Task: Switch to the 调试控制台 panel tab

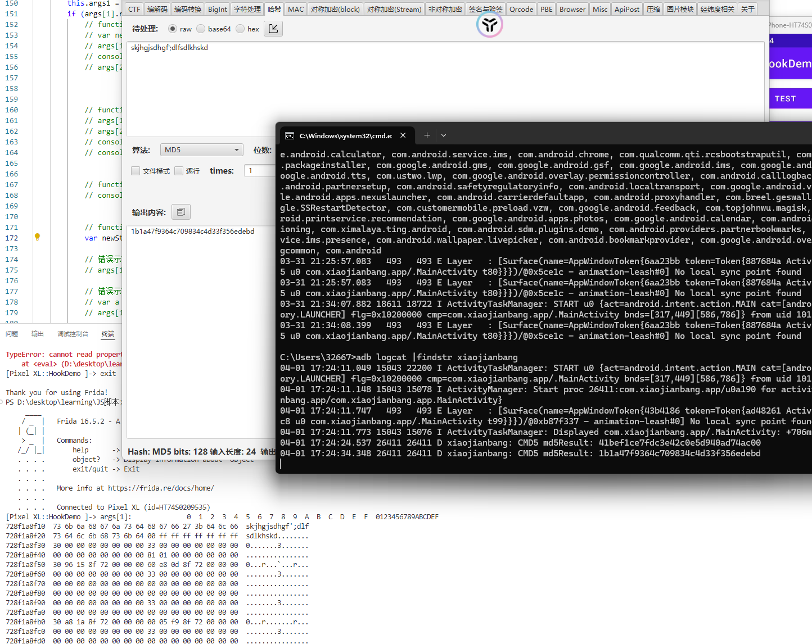Action: 73,334
